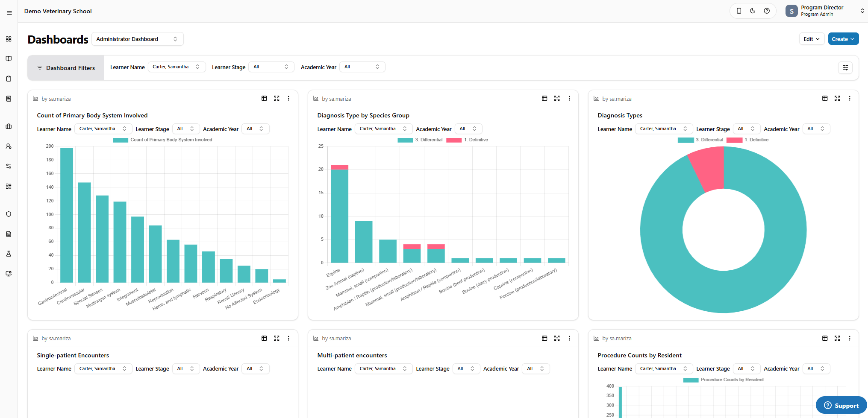Screen dimensions: 868x418
Task: Open Academic Year filter in Dashboard Filters bar
Action: (362, 67)
